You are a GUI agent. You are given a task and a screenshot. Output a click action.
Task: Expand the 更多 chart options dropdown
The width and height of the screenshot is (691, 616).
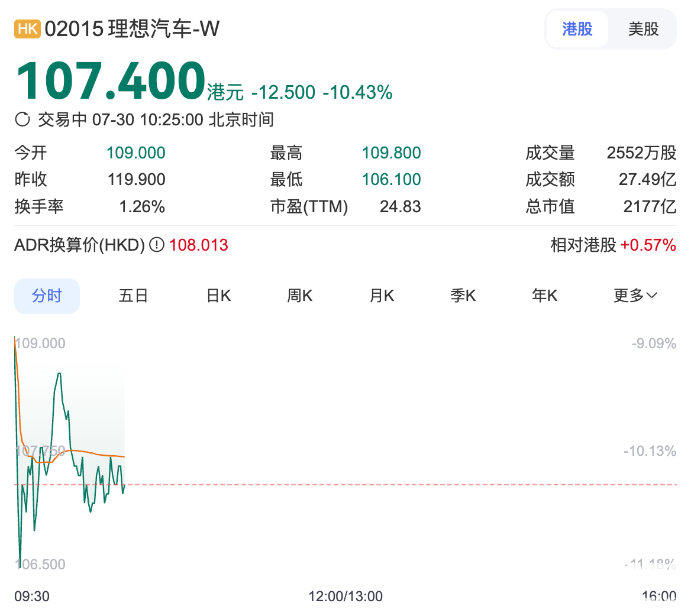[635, 296]
